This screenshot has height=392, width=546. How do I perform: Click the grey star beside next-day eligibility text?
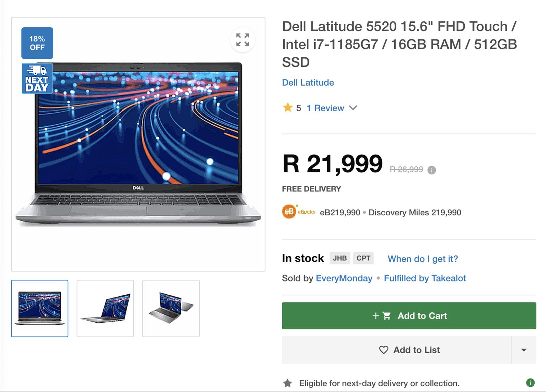[288, 383]
